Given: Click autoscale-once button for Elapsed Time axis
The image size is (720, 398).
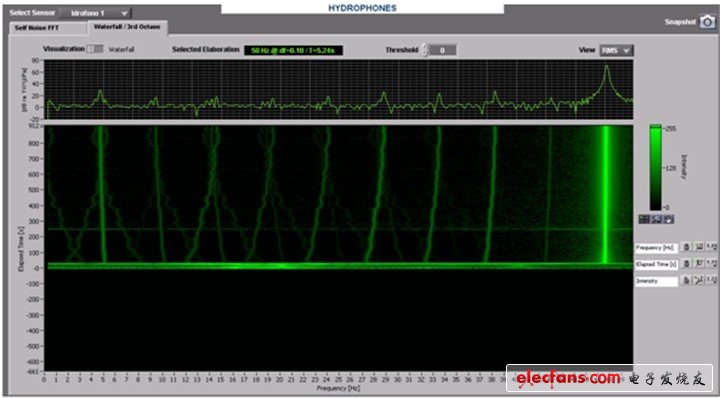Looking at the screenshot, I should (699, 264).
